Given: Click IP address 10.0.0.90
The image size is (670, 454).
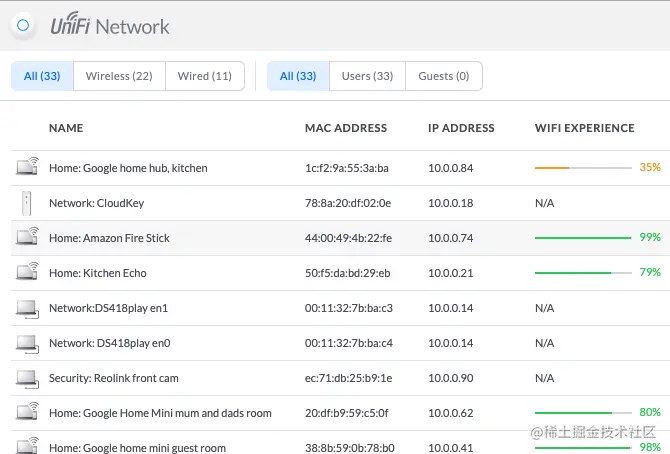Looking at the screenshot, I should pyautogui.click(x=451, y=378).
